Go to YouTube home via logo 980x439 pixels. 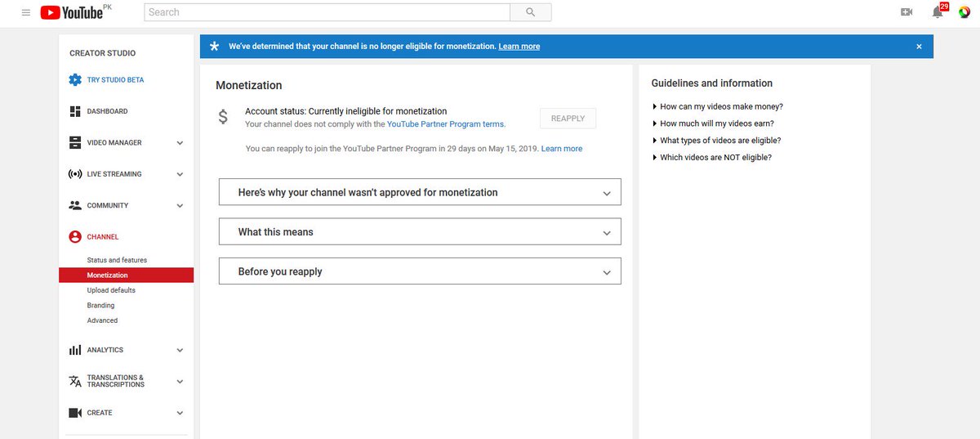[71, 12]
